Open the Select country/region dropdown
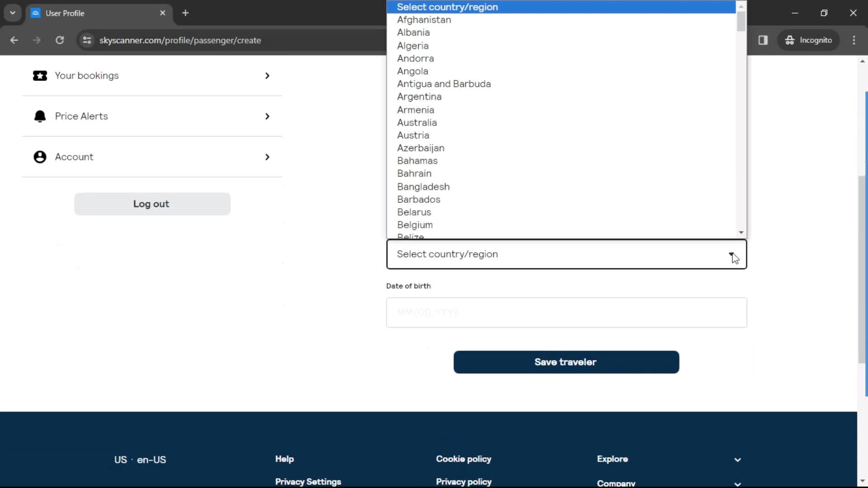The height and width of the screenshot is (488, 868). [x=566, y=254]
